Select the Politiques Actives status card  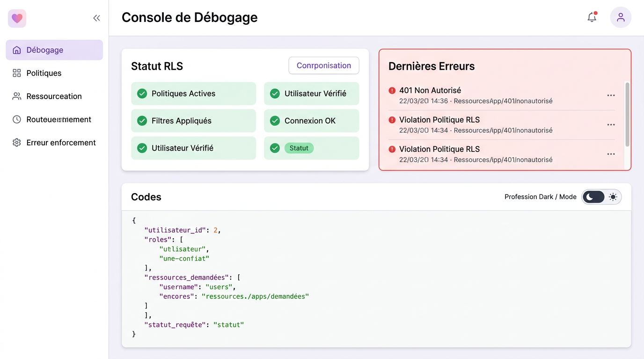coord(193,93)
